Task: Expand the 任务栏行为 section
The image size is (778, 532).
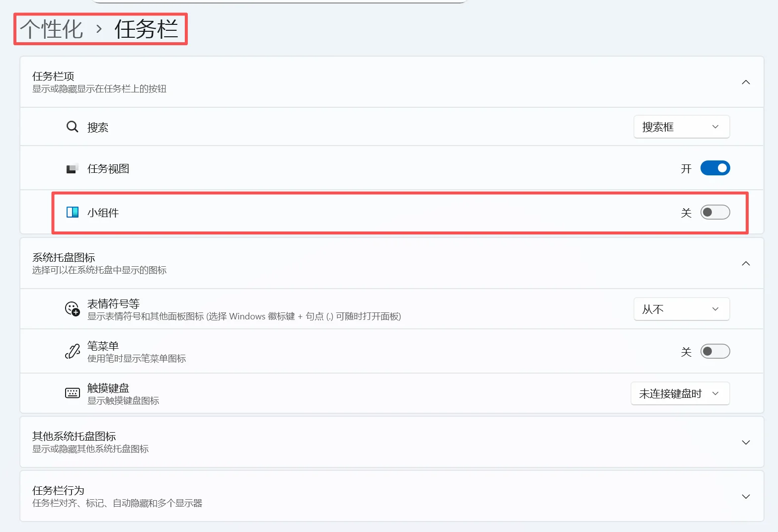Action: coord(745,496)
